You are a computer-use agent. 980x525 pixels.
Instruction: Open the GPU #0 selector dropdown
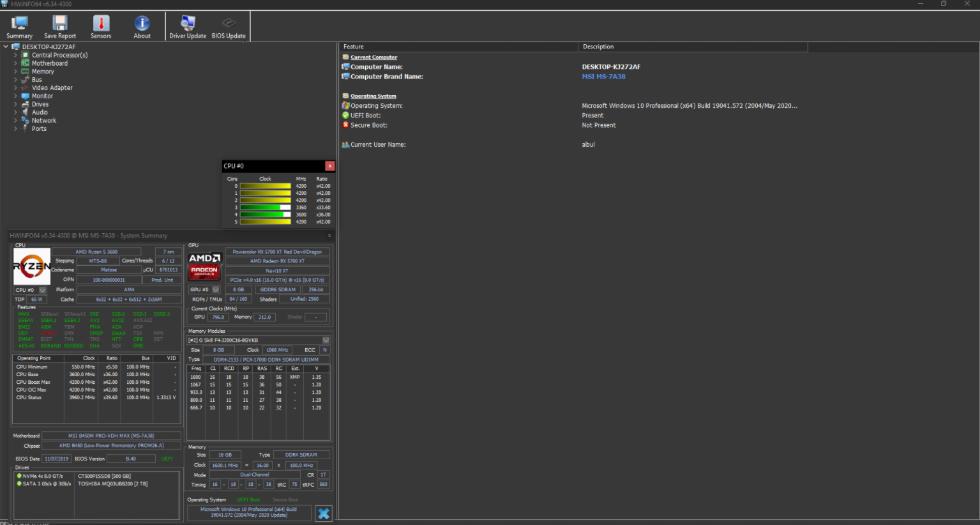(x=215, y=289)
